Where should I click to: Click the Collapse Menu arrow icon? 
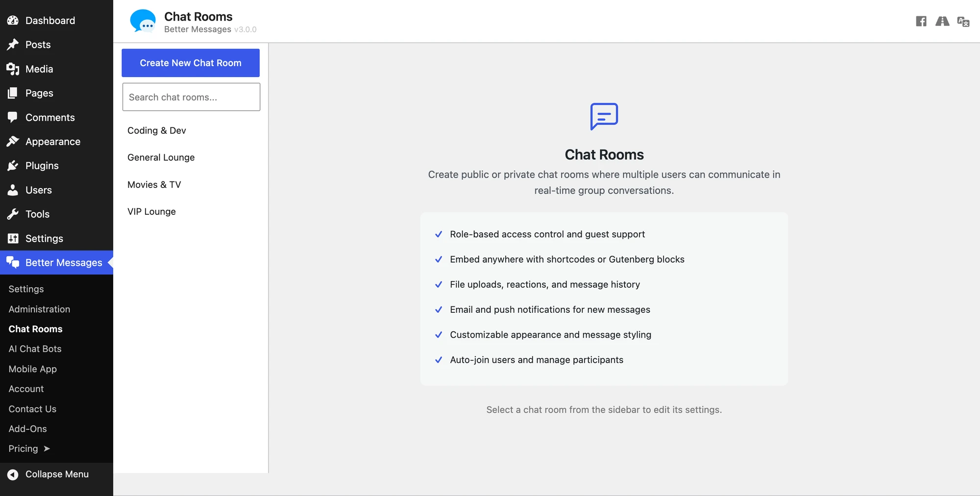tap(13, 474)
